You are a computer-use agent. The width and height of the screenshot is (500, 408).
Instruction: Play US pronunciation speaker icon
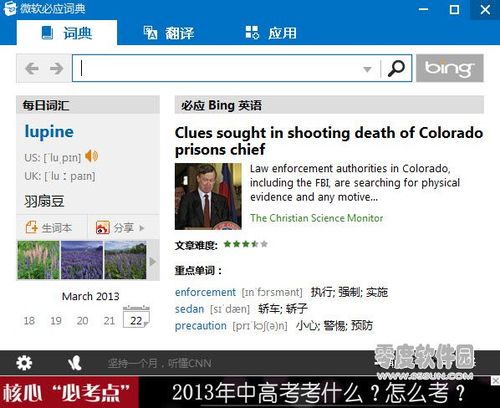click(x=91, y=156)
